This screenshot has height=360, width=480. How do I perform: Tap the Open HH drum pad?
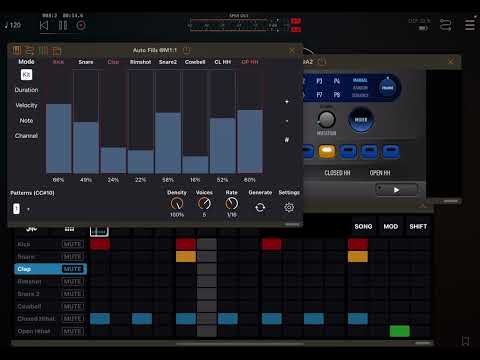(391, 151)
